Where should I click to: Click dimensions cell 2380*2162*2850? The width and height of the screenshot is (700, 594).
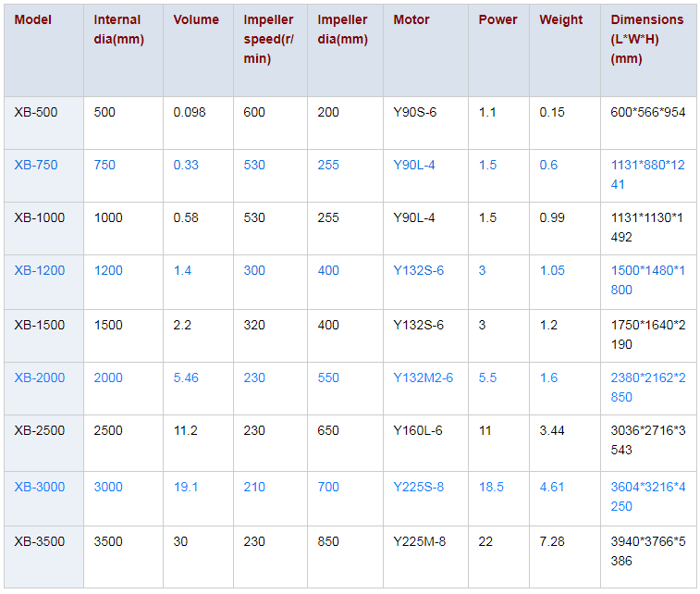(x=648, y=388)
